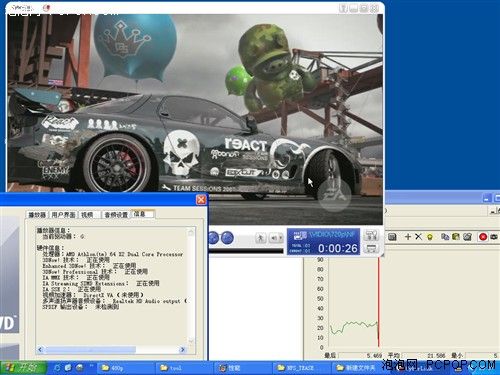Open the Windows Start button
The height and width of the screenshot is (375, 500).
(23, 368)
